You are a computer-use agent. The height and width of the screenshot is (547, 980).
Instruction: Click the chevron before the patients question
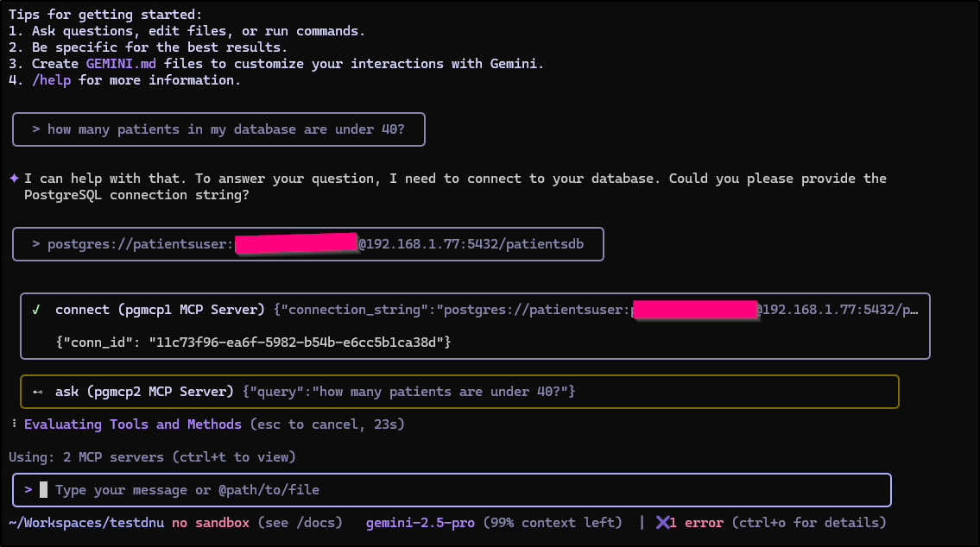[36, 129]
